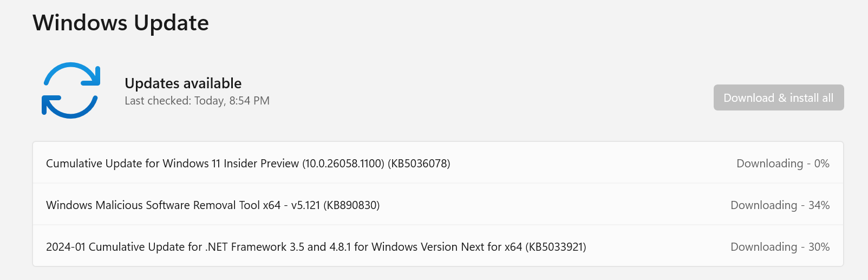868x280 pixels.
Task: Click the Download & install all button
Action: pos(779,97)
